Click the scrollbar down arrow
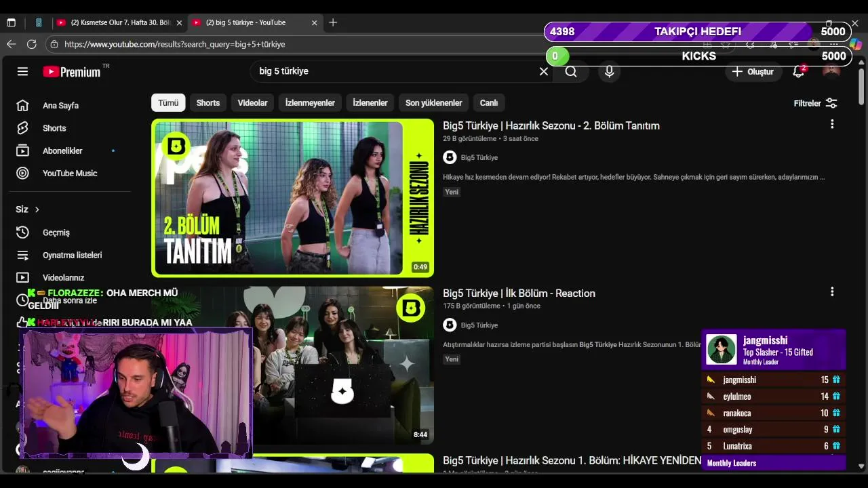 [x=861, y=466]
